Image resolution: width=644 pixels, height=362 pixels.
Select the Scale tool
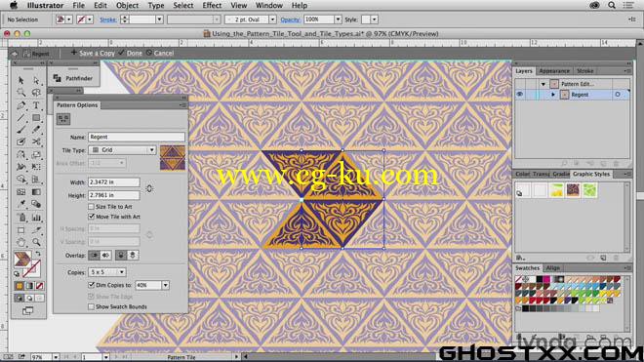click(36, 155)
